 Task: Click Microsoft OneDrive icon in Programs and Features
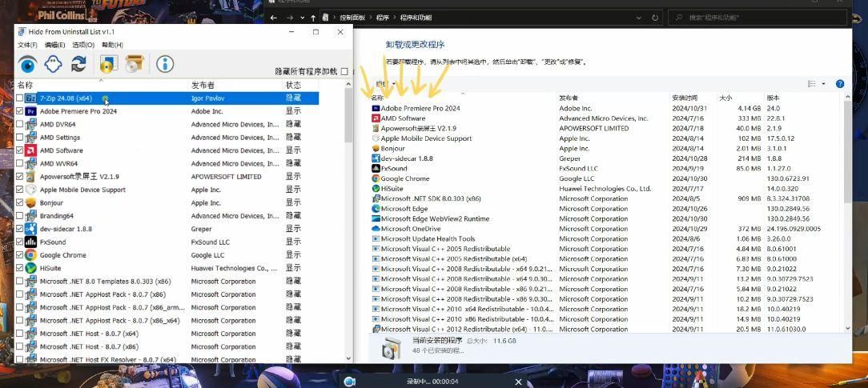pos(376,229)
